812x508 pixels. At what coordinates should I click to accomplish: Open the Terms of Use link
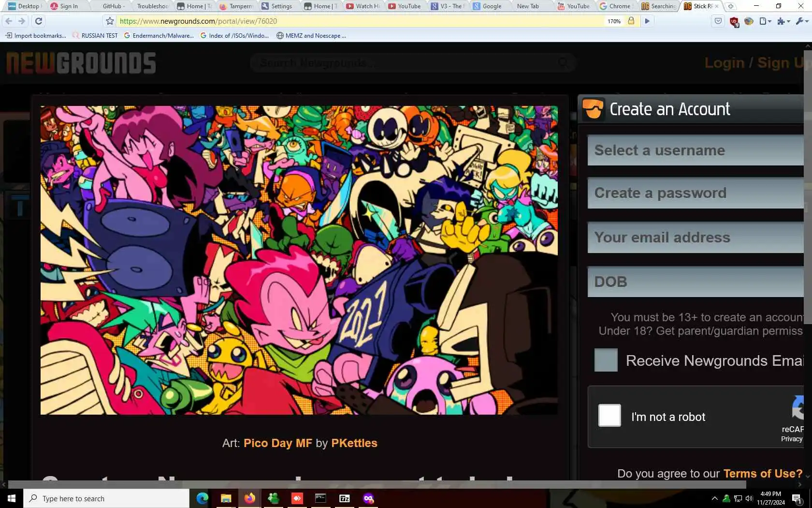click(x=763, y=474)
